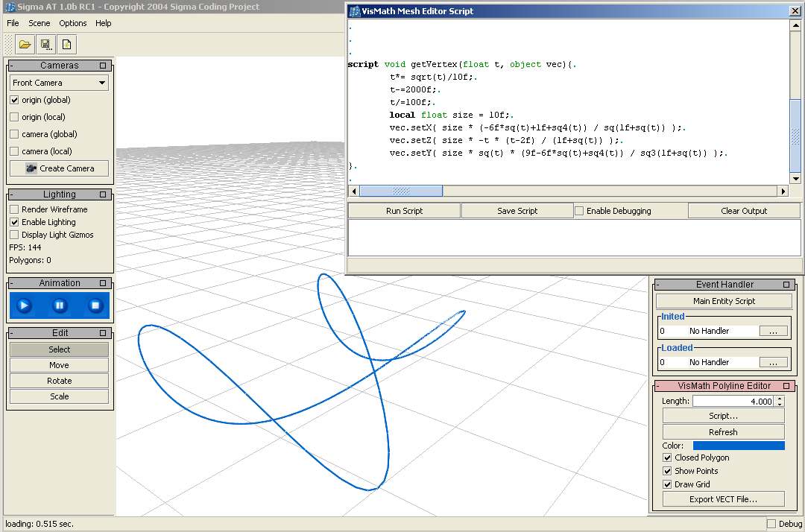Enable Display Light Gizmos
Viewport: 805px width, 532px height.
(14, 235)
